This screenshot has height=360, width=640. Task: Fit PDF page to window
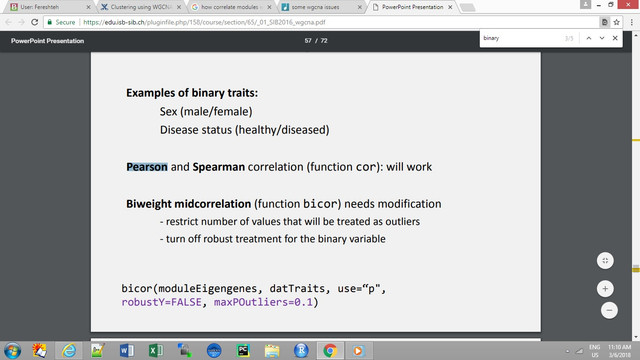605,261
